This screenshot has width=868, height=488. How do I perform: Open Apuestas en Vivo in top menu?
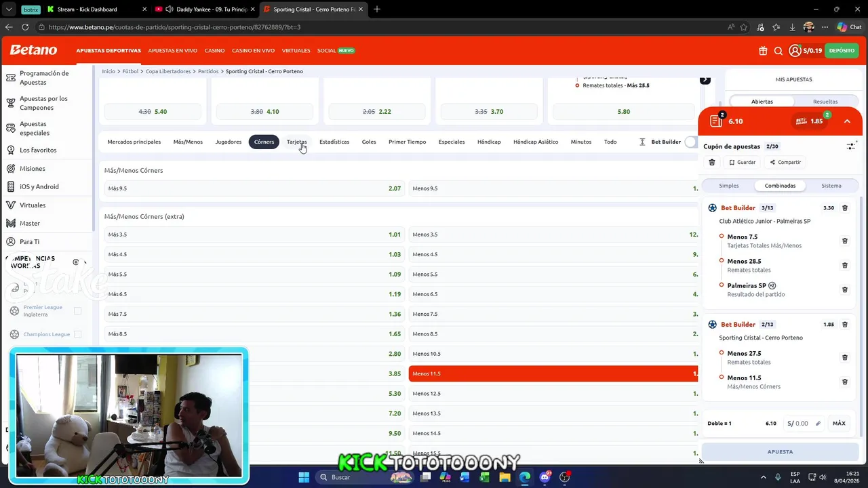(x=173, y=51)
